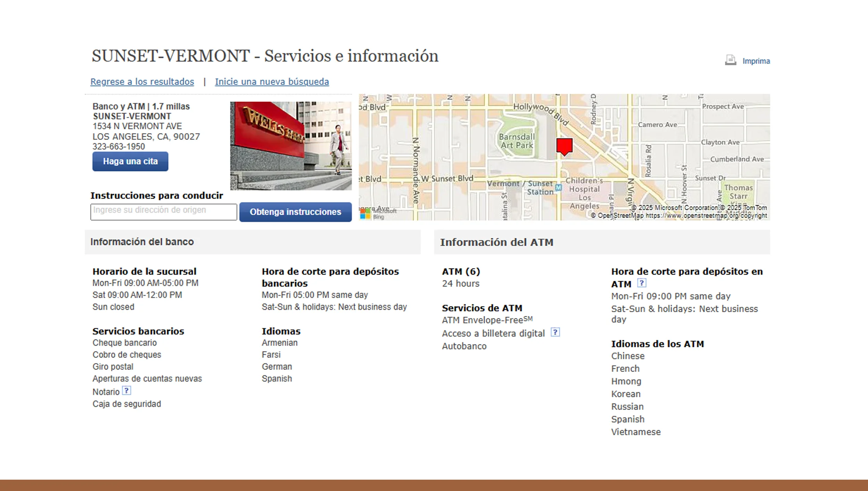Focus the origin address input field
The image size is (868, 491).
pos(163,211)
